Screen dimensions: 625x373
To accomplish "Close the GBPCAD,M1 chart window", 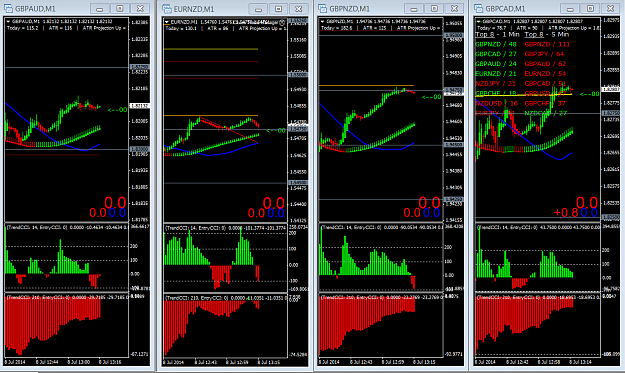I will click(611, 8).
